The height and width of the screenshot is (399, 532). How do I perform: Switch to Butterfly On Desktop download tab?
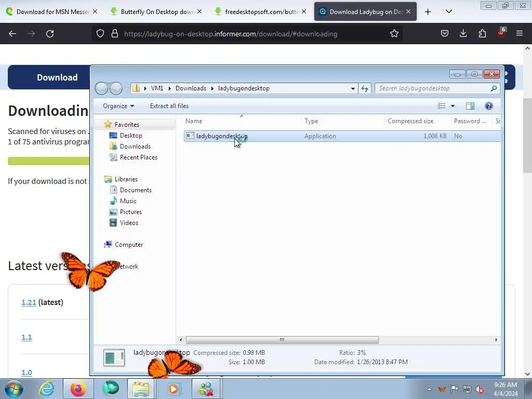157,11
